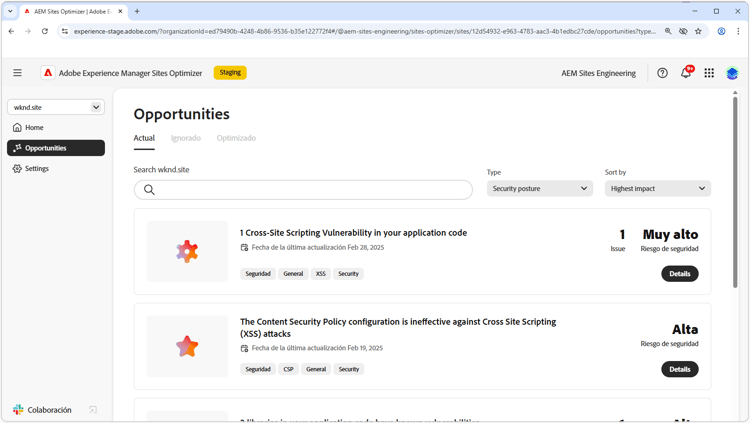Image resolution: width=750 pixels, height=423 pixels.
Task: Click the Opportunities page heading
Action: click(181, 114)
